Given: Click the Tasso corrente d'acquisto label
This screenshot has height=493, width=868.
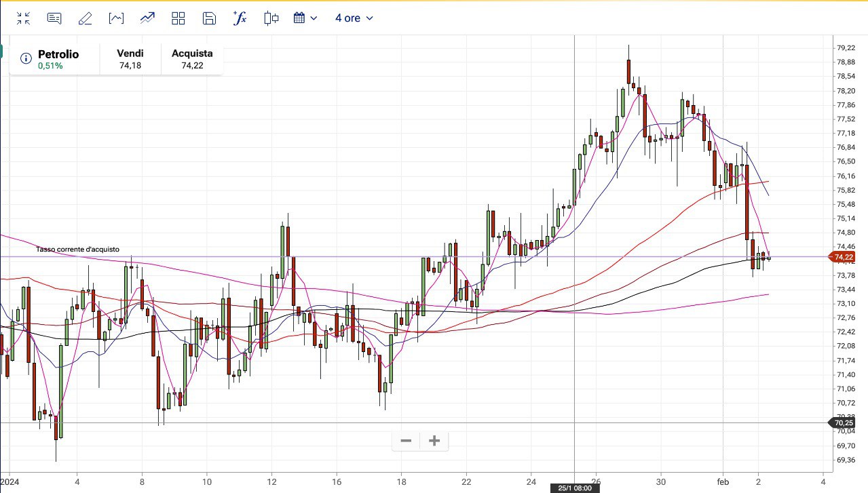Looking at the screenshot, I should pyautogui.click(x=78, y=250).
